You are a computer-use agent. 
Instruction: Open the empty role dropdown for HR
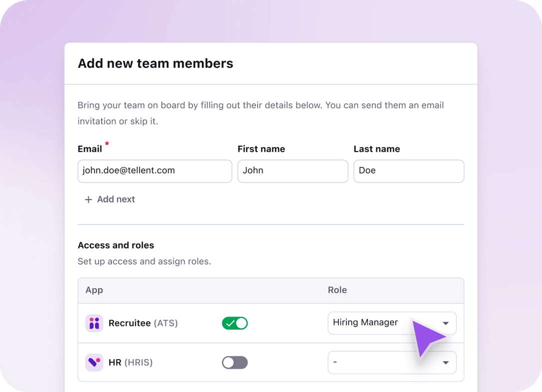(x=392, y=362)
